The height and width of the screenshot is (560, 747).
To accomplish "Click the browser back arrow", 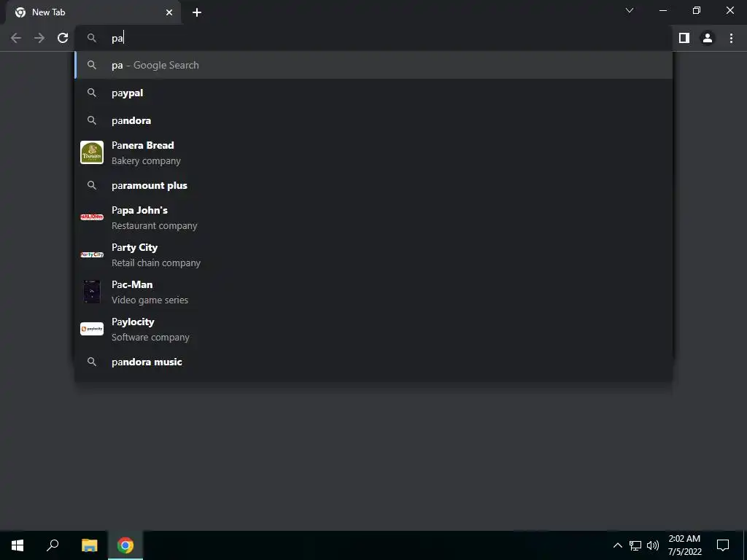I will [x=16, y=38].
